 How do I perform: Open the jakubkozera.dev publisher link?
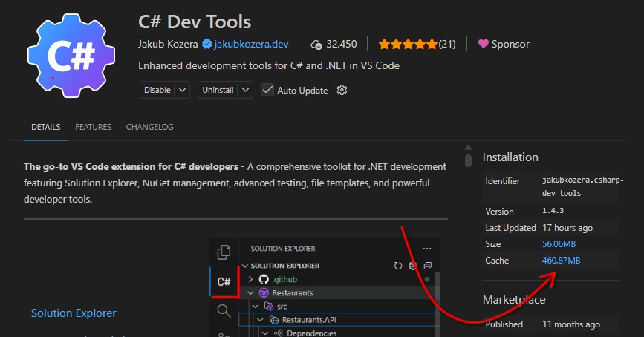[x=251, y=44]
